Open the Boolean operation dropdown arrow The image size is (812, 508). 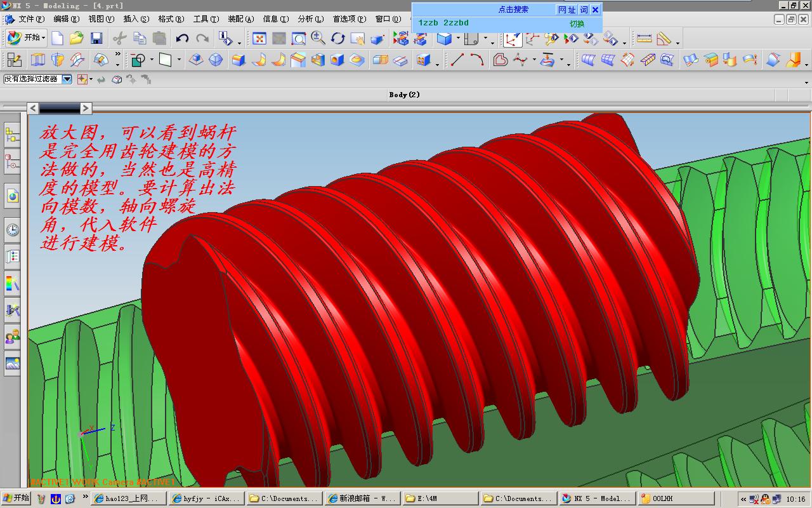point(152,60)
